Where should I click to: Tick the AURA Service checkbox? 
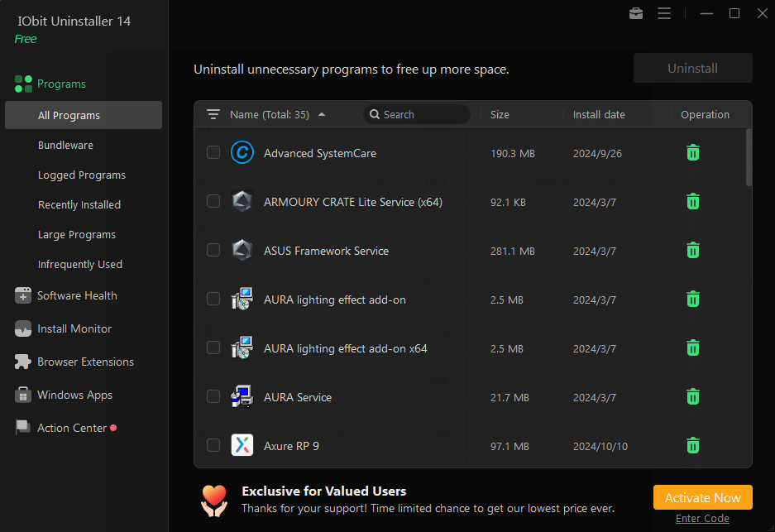point(213,396)
